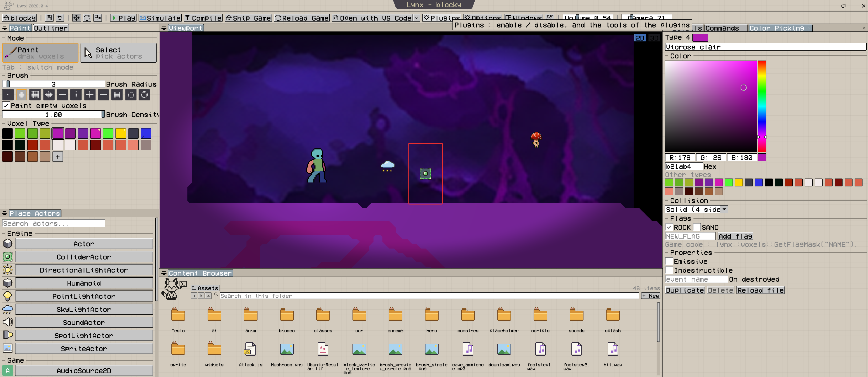Switch the viewport to 3D mode

(x=654, y=38)
